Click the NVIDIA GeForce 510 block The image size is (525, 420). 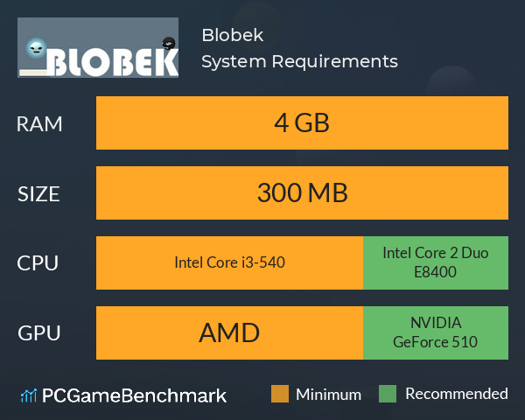pyautogui.click(x=436, y=332)
